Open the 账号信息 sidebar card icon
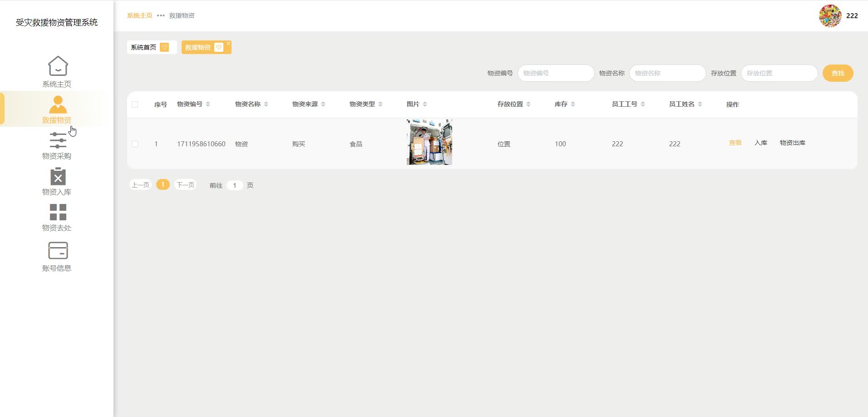Viewport: 868px width, 417px height. tap(58, 250)
